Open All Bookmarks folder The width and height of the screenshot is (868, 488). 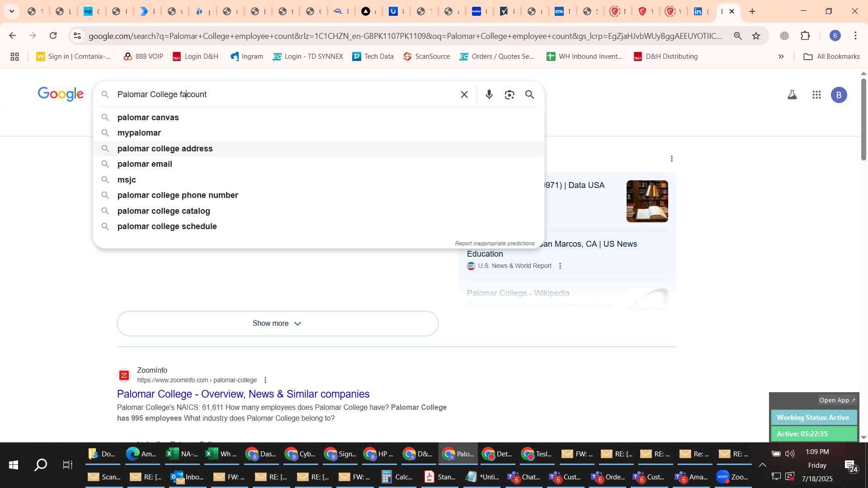click(832, 56)
